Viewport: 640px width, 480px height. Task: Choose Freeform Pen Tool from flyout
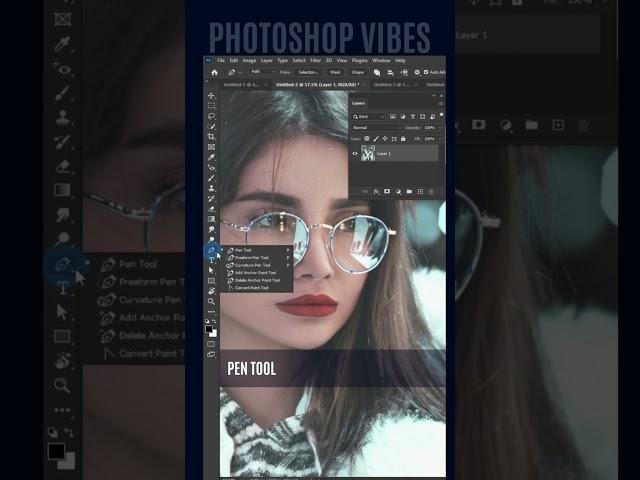click(x=256, y=258)
